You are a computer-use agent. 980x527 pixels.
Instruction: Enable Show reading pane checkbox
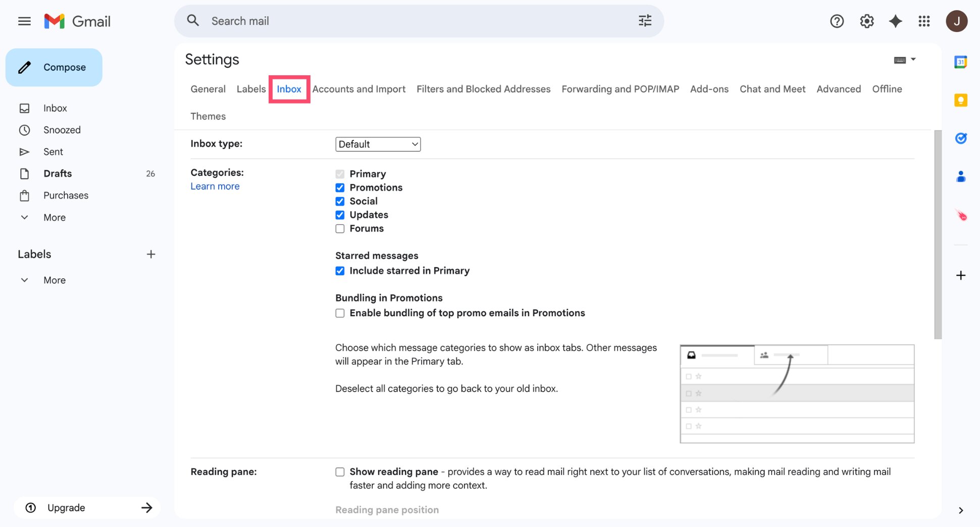[340, 472]
